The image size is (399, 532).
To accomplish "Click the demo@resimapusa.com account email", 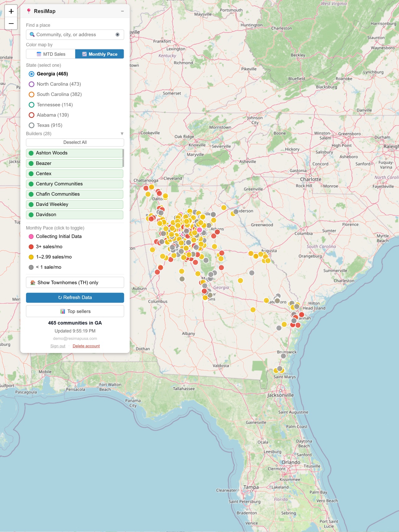I will [75, 338].
